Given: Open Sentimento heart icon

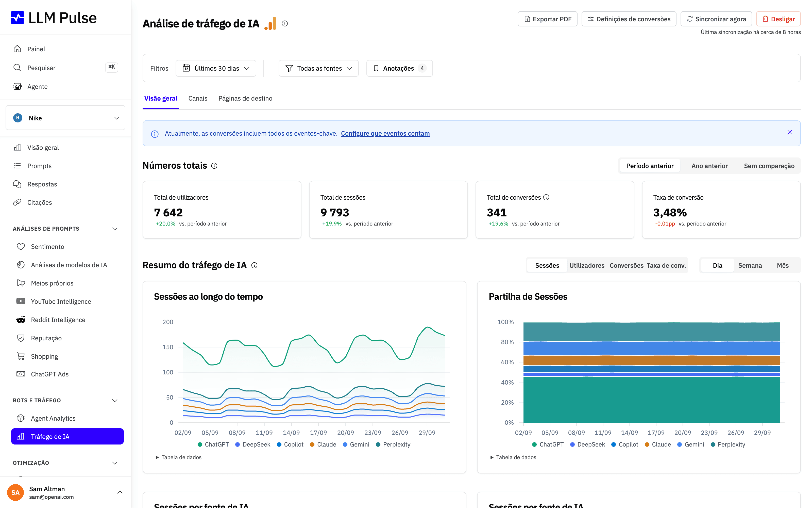Looking at the screenshot, I should pos(21,247).
